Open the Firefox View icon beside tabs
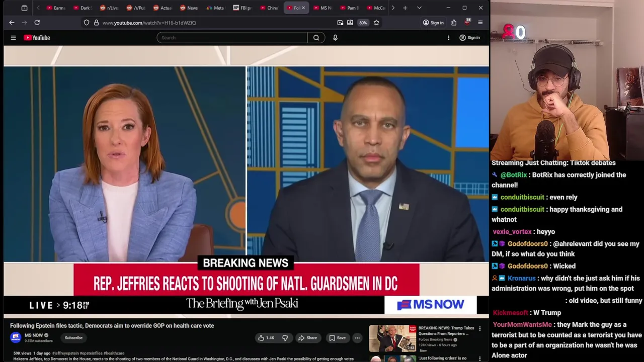Viewport: 644px width, 362px height. click(x=24, y=8)
